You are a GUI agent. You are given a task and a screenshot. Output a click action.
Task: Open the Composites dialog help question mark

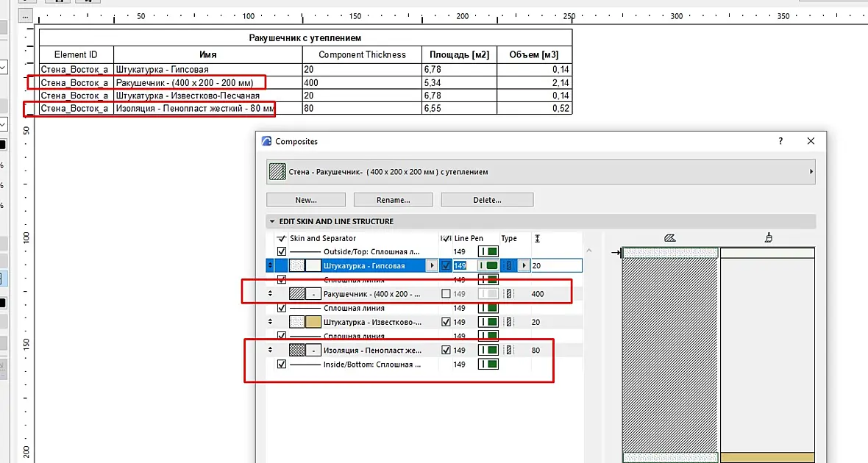click(x=780, y=141)
